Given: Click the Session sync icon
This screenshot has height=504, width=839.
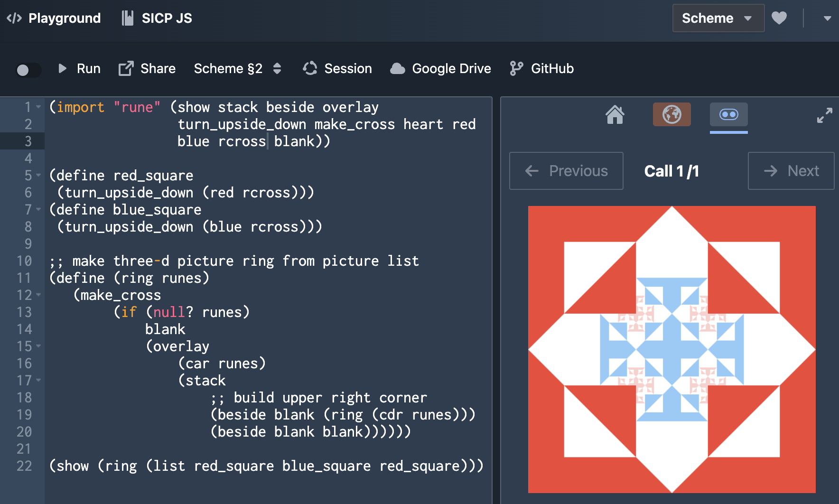Looking at the screenshot, I should [310, 68].
